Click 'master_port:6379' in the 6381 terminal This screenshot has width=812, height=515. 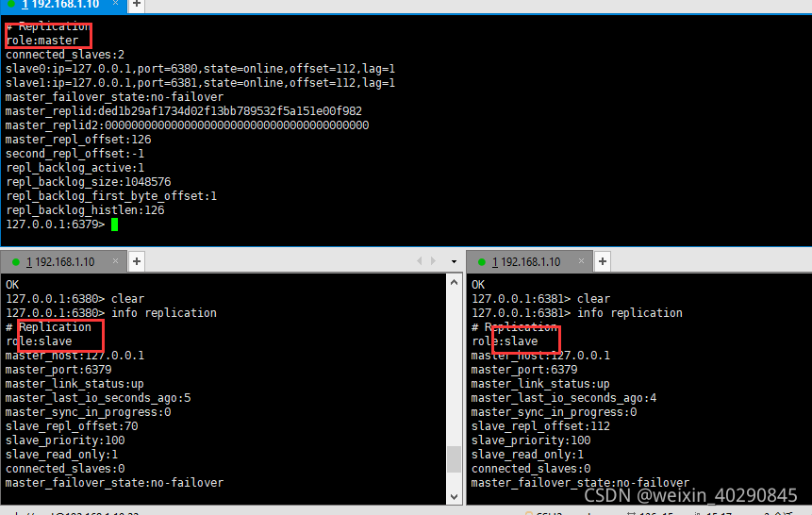pos(524,370)
